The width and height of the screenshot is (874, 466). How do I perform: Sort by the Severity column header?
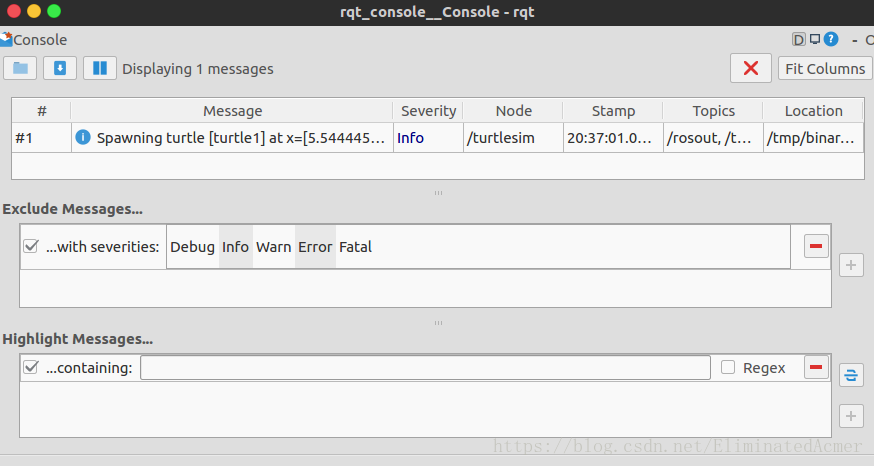tap(428, 110)
